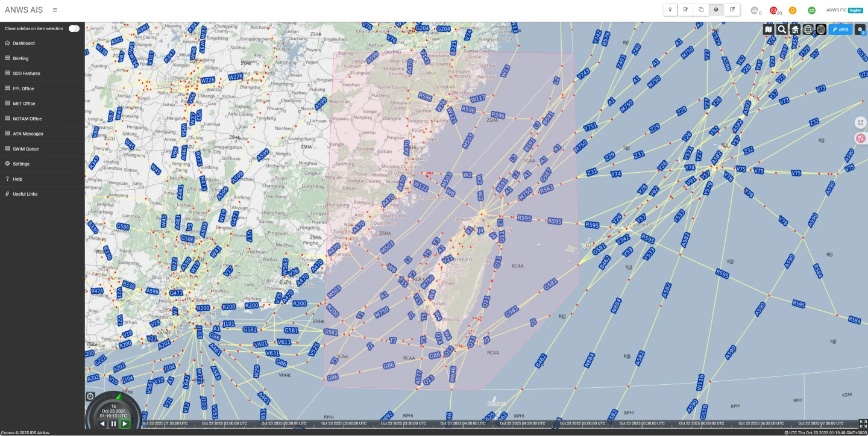Open the Useful Links sidebar entry
Viewport: 868px width, 436px height.
tap(25, 194)
